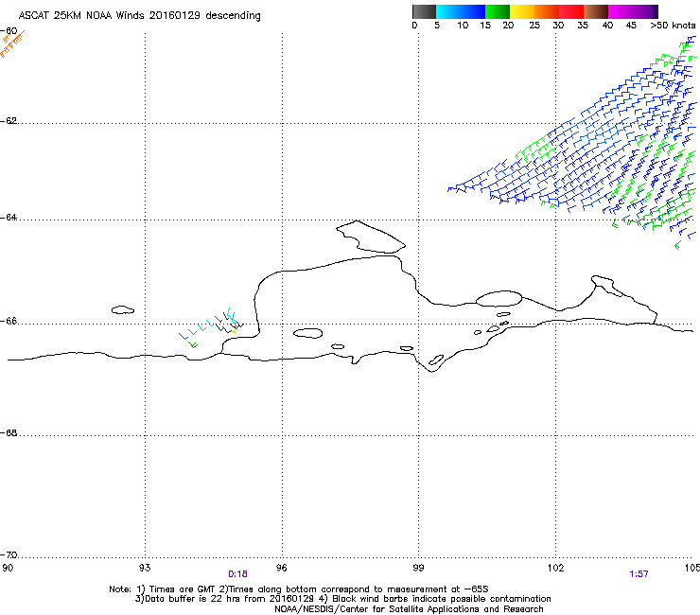This screenshot has height=615, width=700.
Task: Click the '-68' latitude axis label
Action: coord(9,433)
